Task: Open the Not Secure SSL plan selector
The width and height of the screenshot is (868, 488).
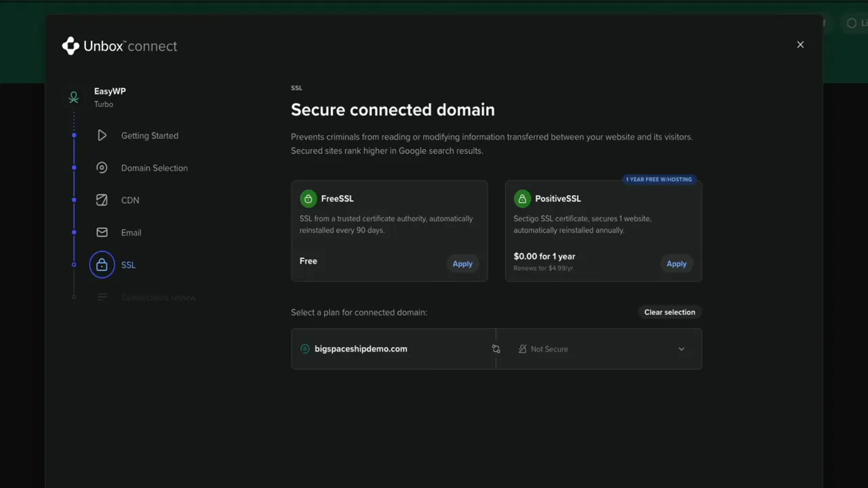Action: click(x=599, y=349)
